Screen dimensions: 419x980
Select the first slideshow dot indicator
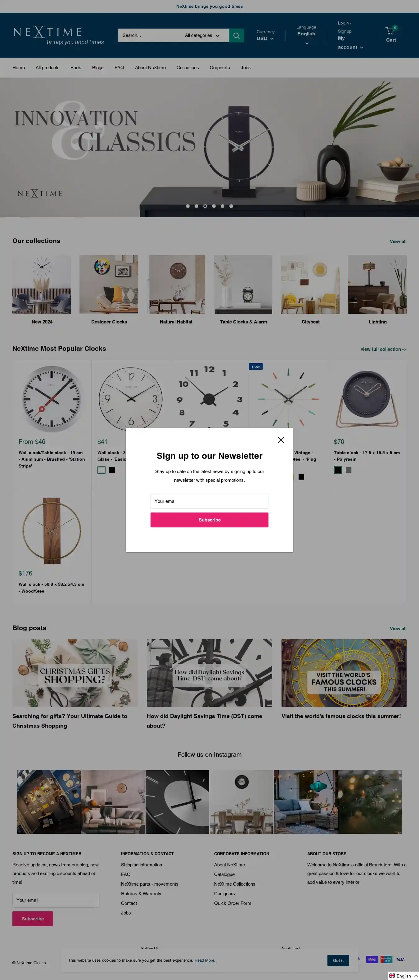pos(187,206)
